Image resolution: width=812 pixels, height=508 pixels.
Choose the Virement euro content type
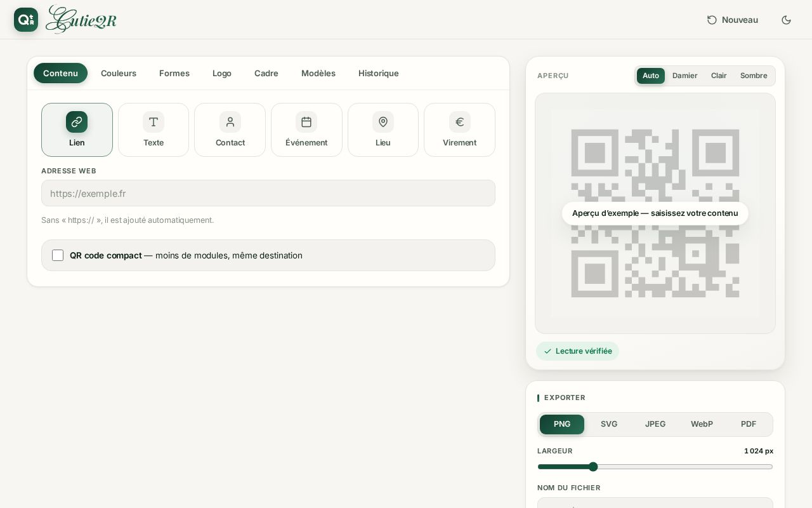460,130
